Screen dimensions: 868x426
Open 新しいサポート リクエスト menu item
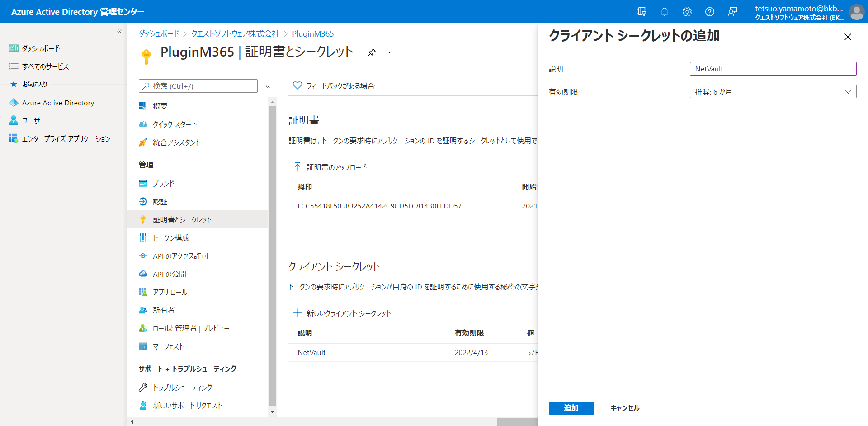tap(198, 405)
